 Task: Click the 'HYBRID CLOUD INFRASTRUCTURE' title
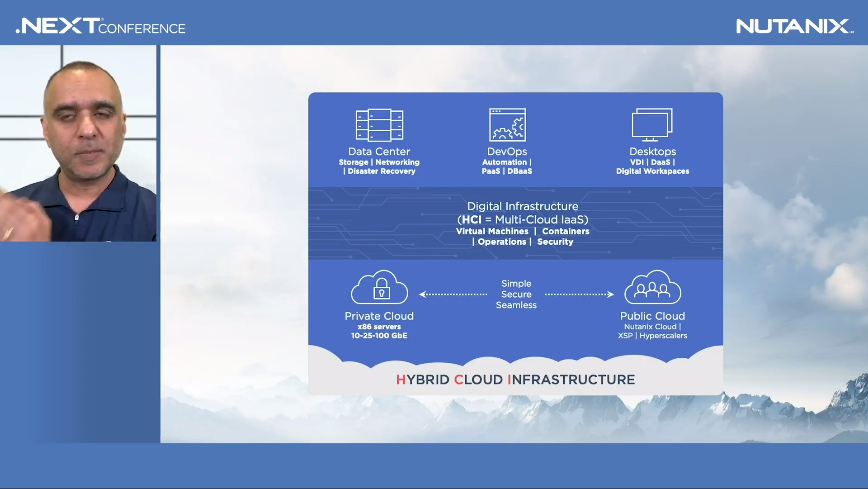[x=515, y=380]
